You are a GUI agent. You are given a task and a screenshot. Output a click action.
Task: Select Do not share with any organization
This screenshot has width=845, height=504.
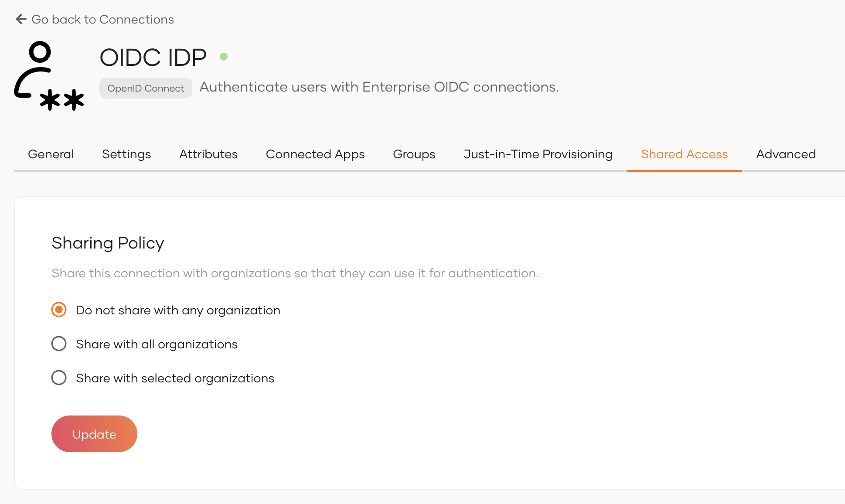[59, 310]
